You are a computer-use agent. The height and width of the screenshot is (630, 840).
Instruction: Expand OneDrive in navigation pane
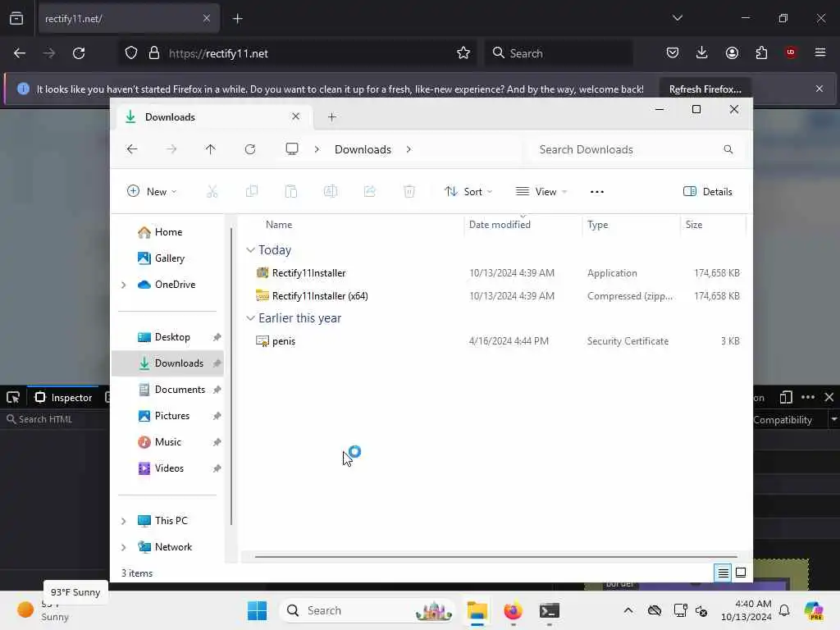[x=124, y=285]
